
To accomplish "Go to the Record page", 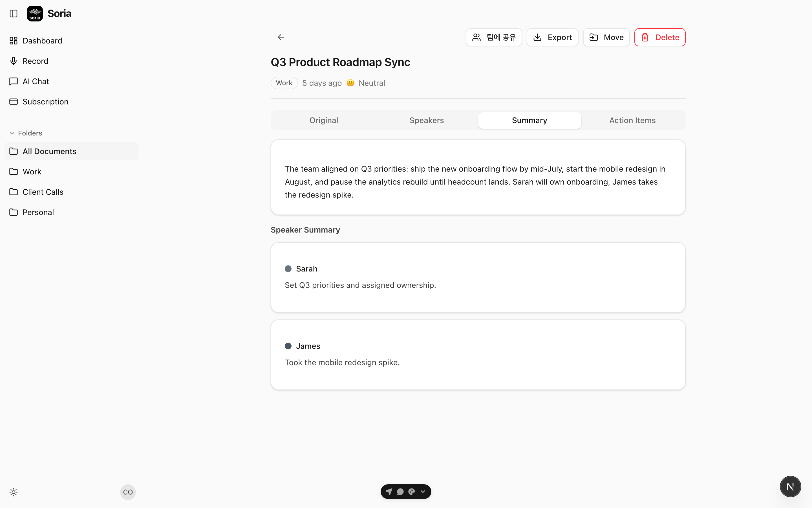I will pos(72,61).
